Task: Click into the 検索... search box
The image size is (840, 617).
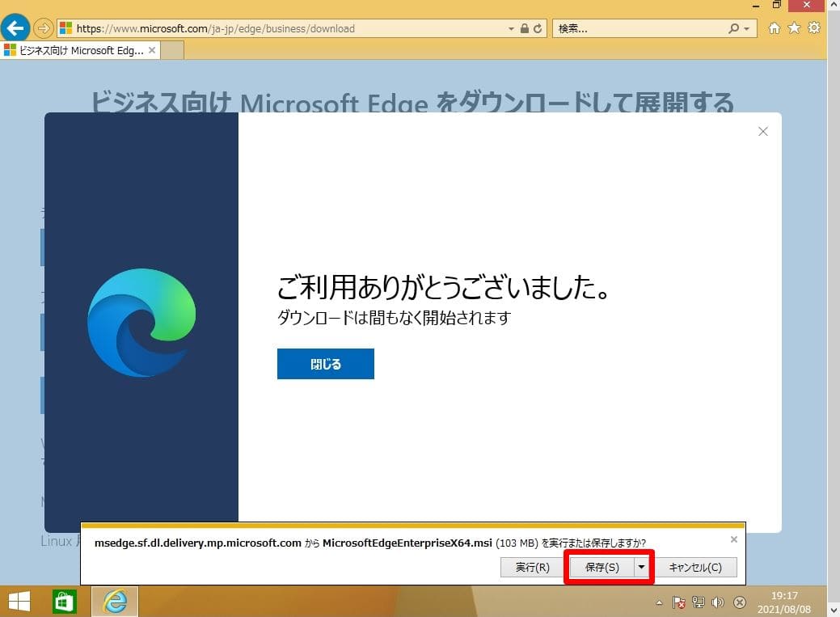Action: tap(640, 28)
